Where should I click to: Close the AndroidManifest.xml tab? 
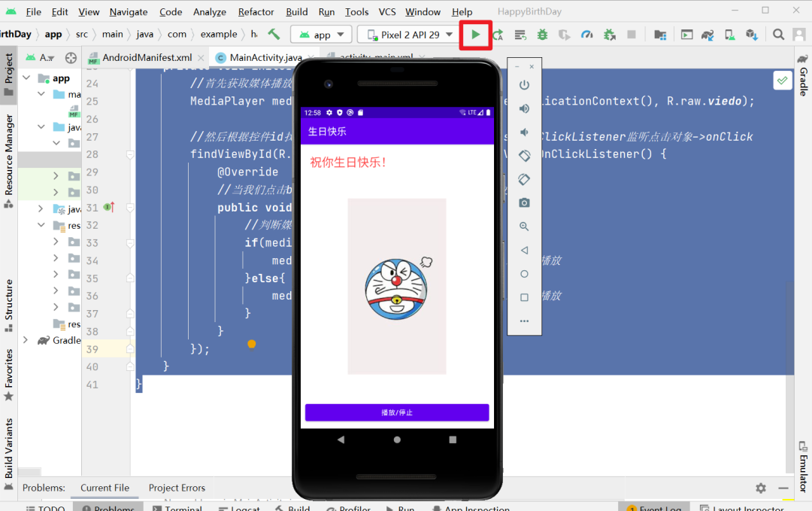click(x=201, y=57)
